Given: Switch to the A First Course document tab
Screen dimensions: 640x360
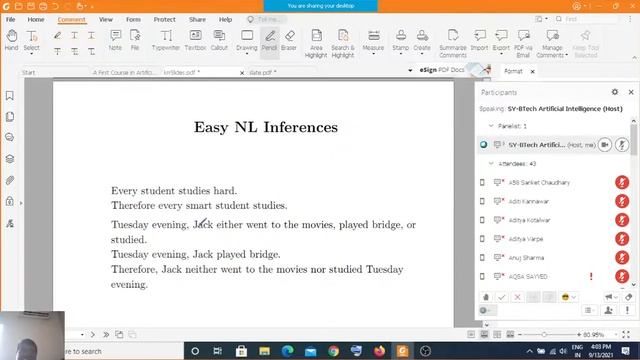Looking at the screenshot, I should click(124, 72).
